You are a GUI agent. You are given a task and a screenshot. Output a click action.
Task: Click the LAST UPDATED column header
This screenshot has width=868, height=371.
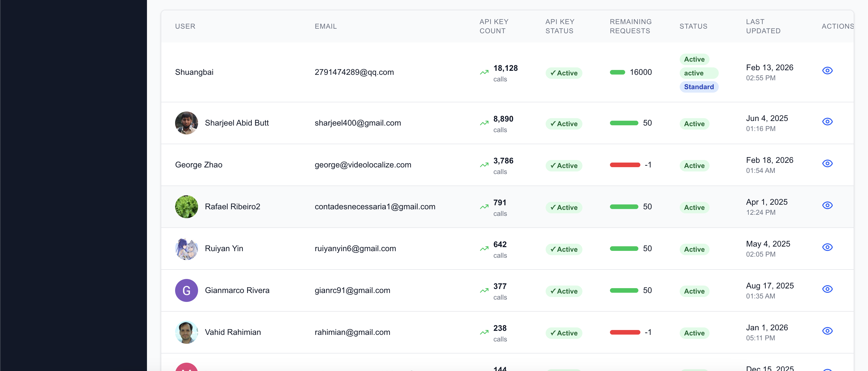763,26
